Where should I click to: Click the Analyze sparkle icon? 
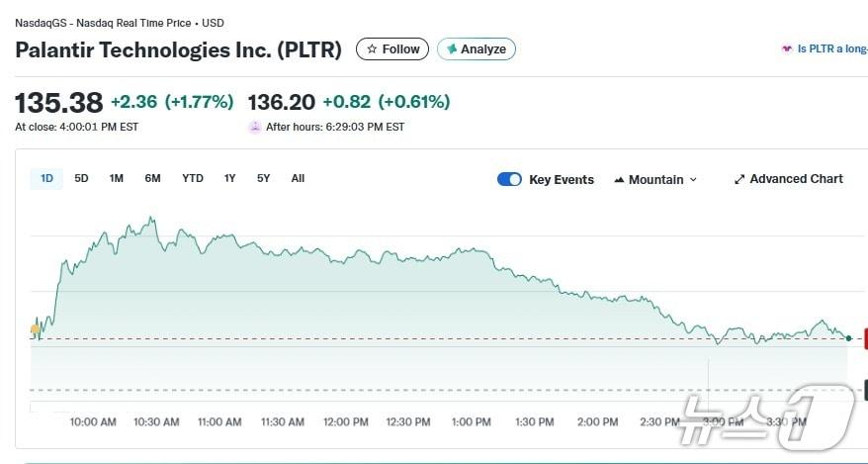tap(452, 48)
